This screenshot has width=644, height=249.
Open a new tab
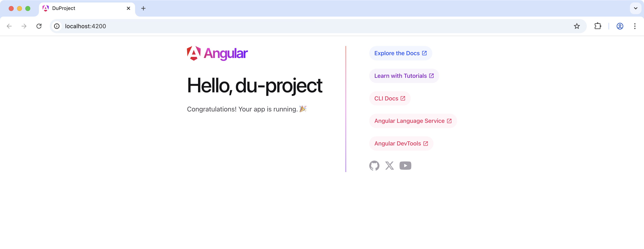(x=143, y=8)
